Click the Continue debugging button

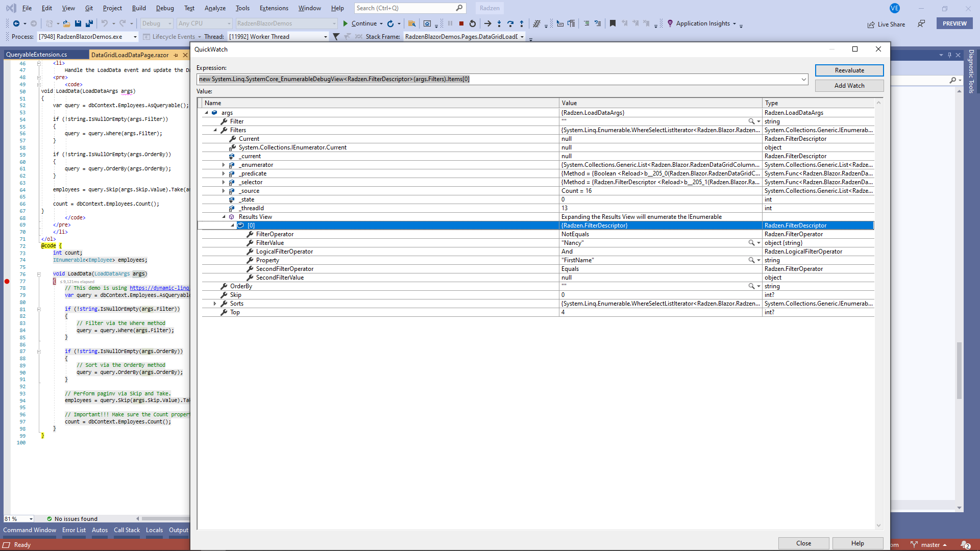pyautogui.click(x=360, y=23)
